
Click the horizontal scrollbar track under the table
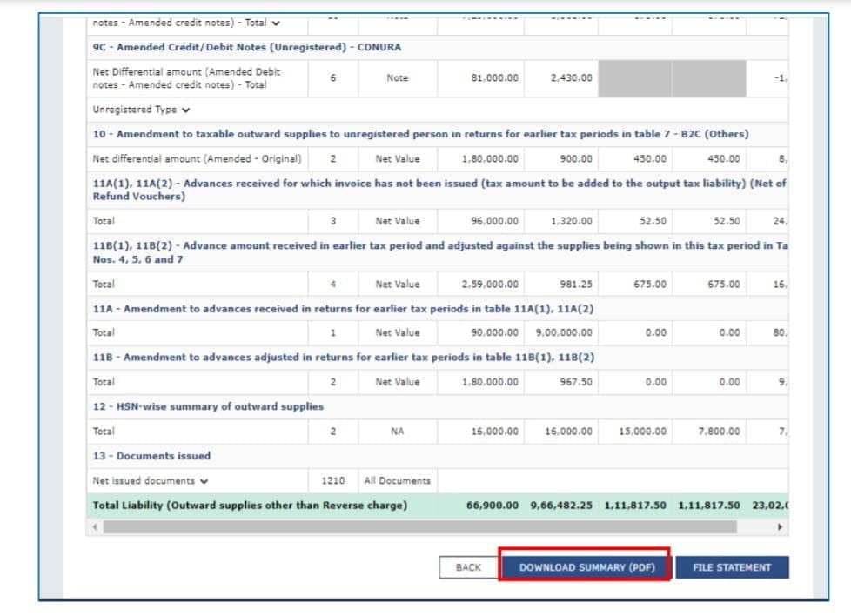point(435,527)
